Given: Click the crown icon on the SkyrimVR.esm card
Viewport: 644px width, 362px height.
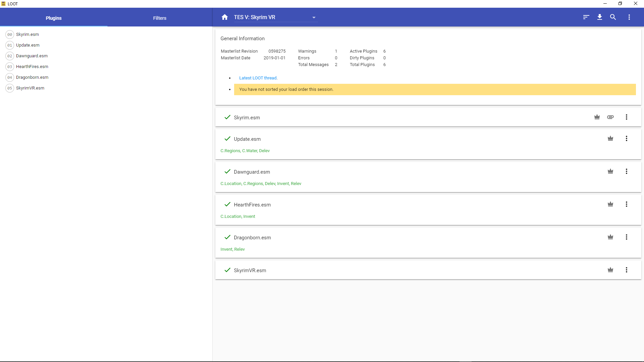Looking at the screenshot, I should (x=610, y=270).
